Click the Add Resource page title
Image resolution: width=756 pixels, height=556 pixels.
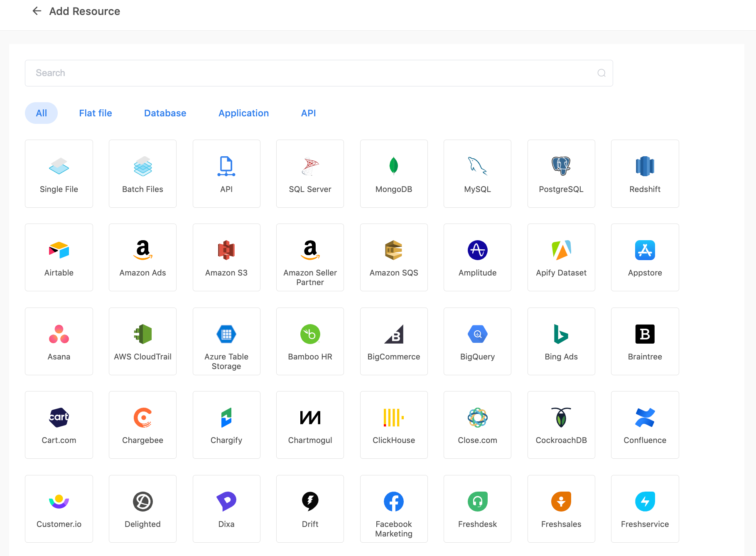[x=85, y=11]
